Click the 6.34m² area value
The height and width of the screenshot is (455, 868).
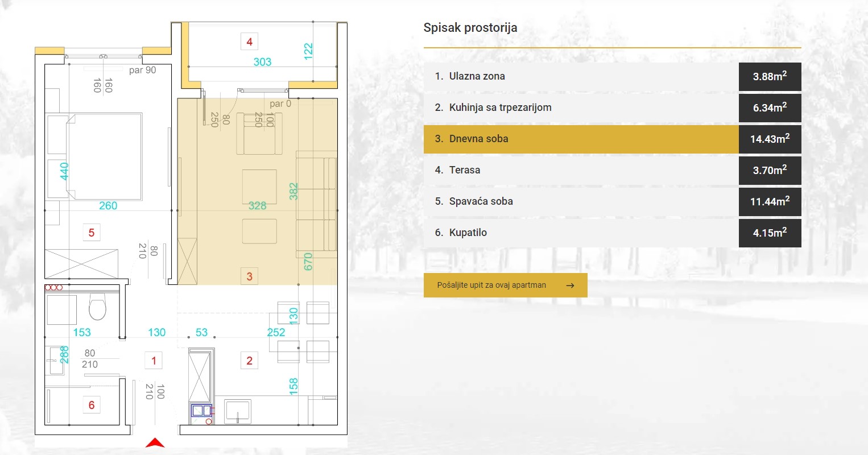click(770, 108)
